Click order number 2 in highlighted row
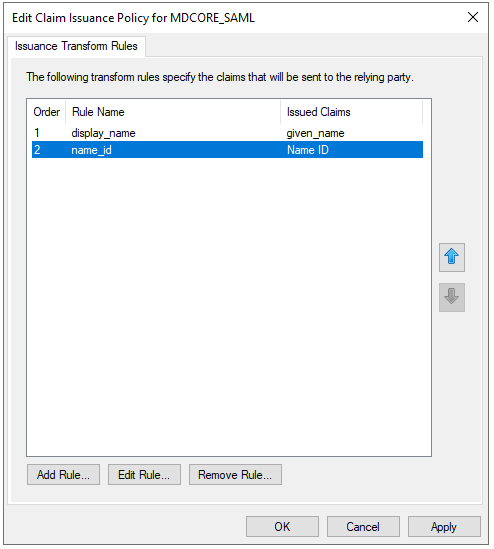Screen dimensions: 494x549 [x=37, y=150]
